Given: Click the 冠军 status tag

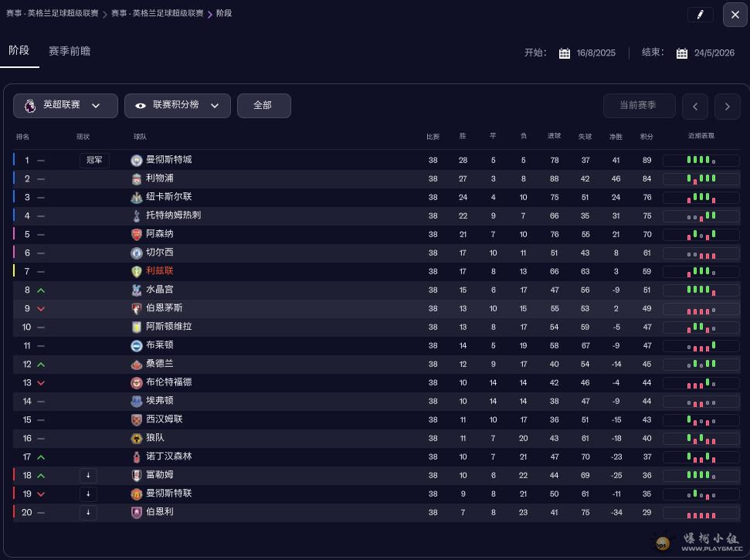Looking at the screenshot, I should [94, 161].
